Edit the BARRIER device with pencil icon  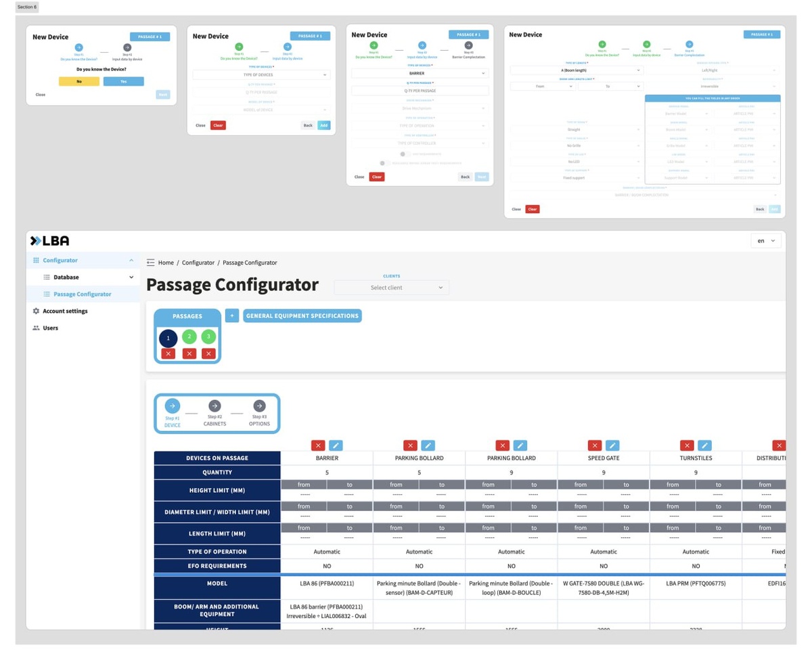pos(336,445)
